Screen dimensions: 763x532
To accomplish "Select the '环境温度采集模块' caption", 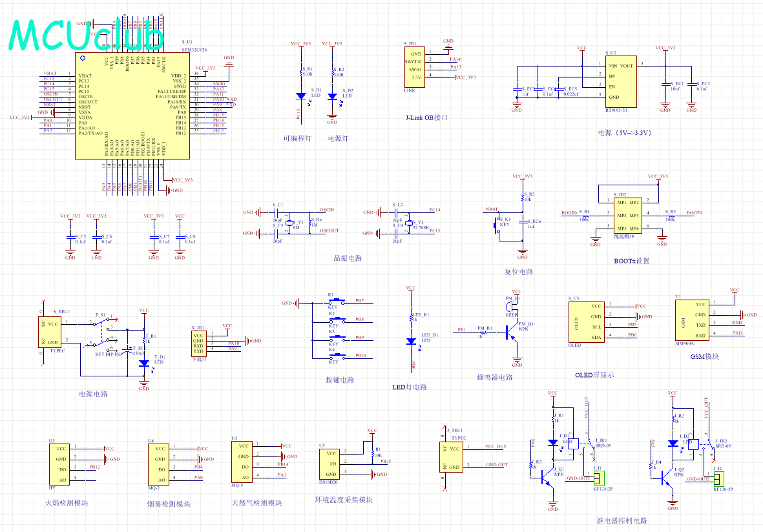I will [344, 500].
